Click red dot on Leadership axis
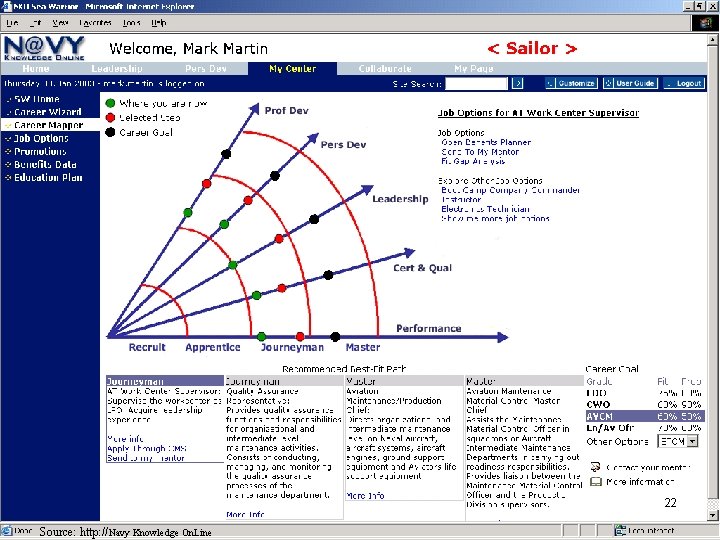Screen dimensions: 720x540 click(279, 239)
